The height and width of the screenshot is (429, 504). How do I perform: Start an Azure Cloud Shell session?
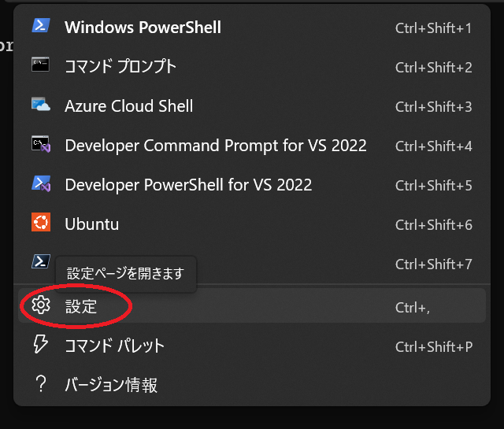(x=252, y=106)
